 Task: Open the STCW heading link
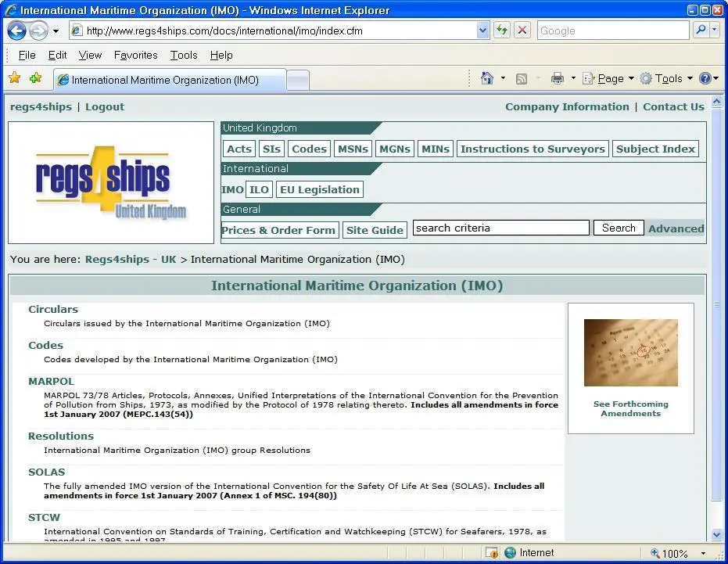click(44, 518)
